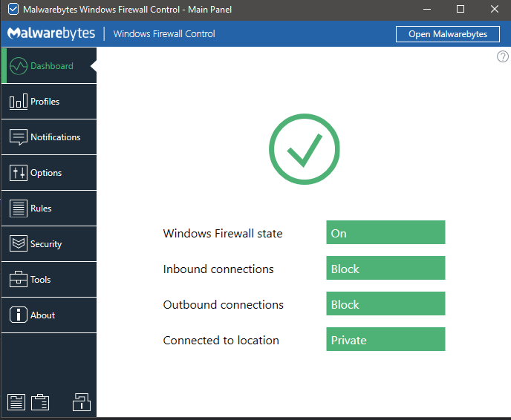Click the 'Windows Firewall state' label

click(223, 234)
